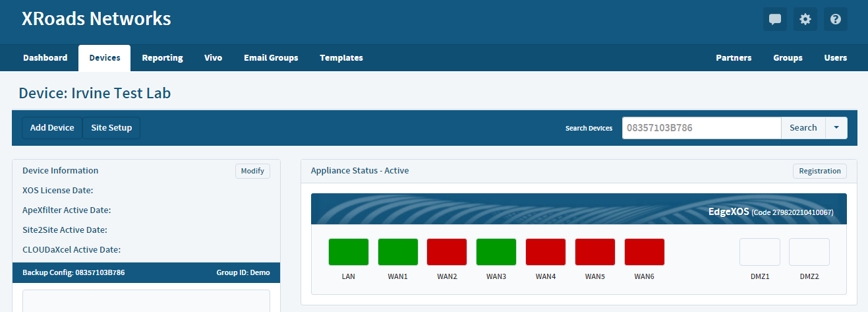Focus the Search Devices input field
Image resolution: width=868 pixels, height=312 pixels.
(701, 128)
